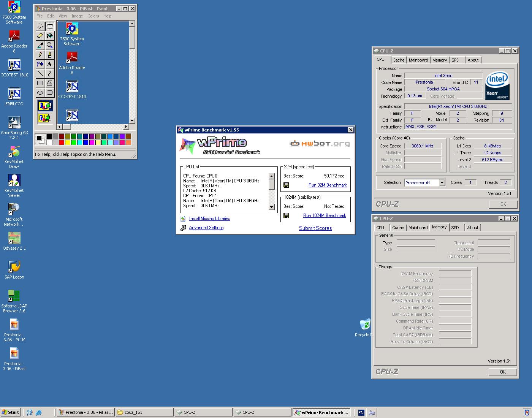Image resolution: width=532 pixels, height=418 pixels.
Task: Switch to Mainboard tab in upper CPU-Z window
Action: [418, 60]
